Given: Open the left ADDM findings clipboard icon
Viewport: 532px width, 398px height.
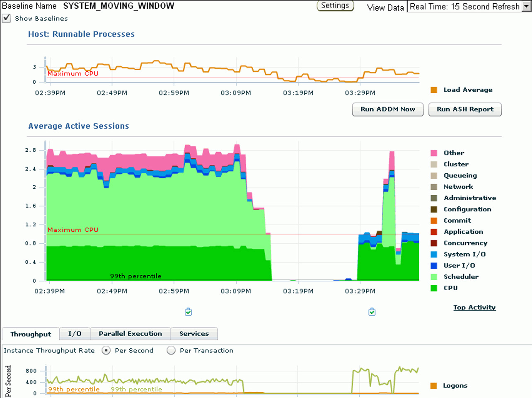Looking at the screenshot, I should [188, 312].
